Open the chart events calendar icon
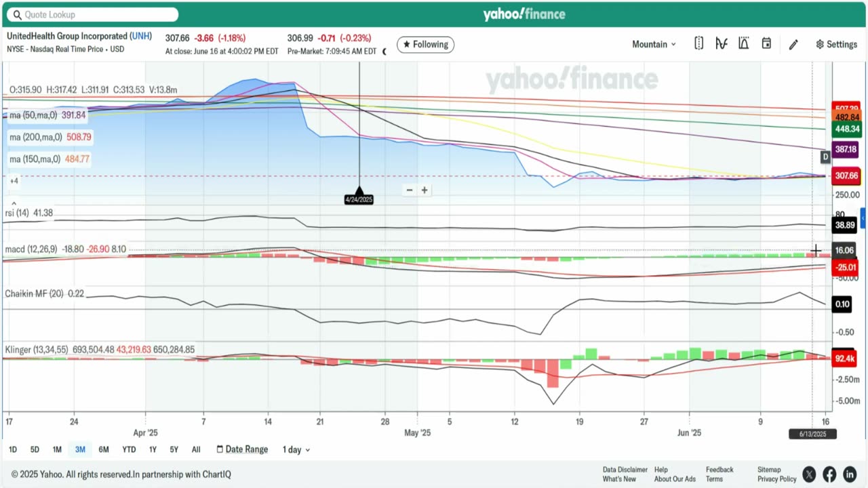The width and height of the screenshot is (868, 488). pos(766,43)
